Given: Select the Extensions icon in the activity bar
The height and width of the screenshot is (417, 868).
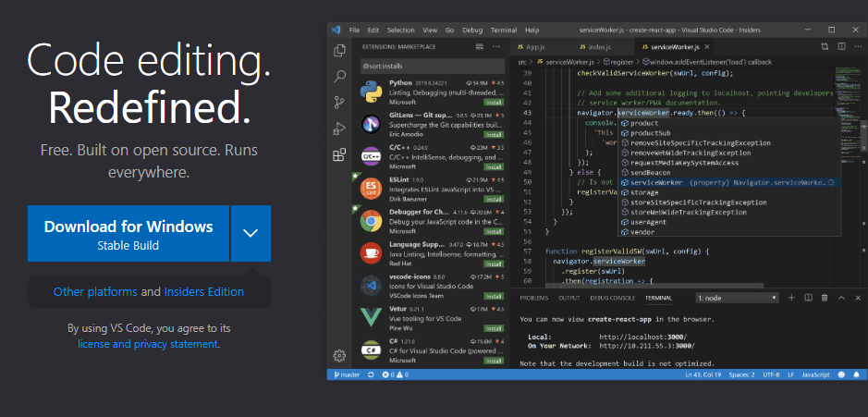Looking at the screenshot, I should point(339,154).
